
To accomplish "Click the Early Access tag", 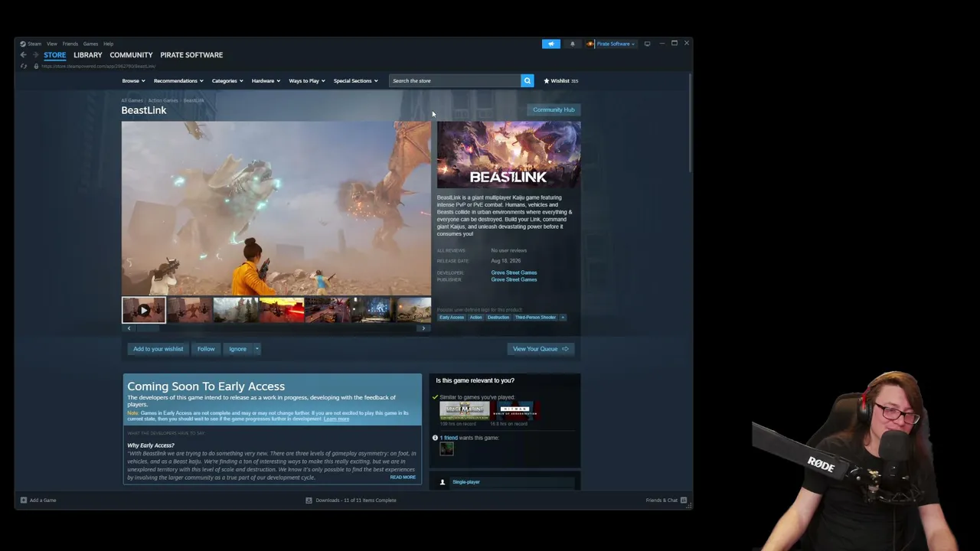I will point(452,318).
